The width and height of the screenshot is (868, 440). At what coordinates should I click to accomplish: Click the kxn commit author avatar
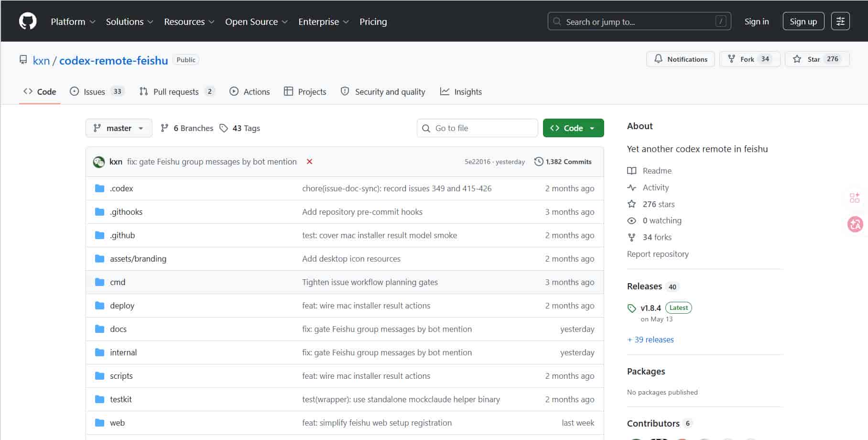(x=99, y=162)
